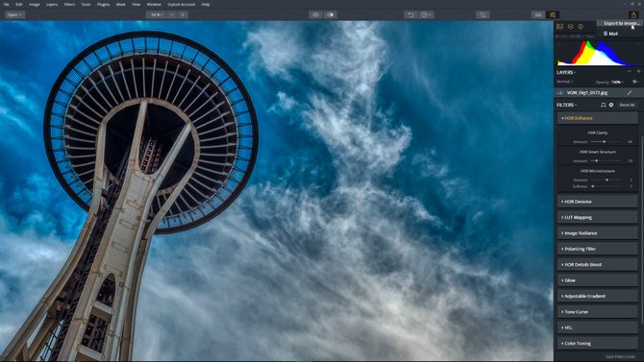Zoom in with the plus button
644x362 pixels.
tap(184, 14)
